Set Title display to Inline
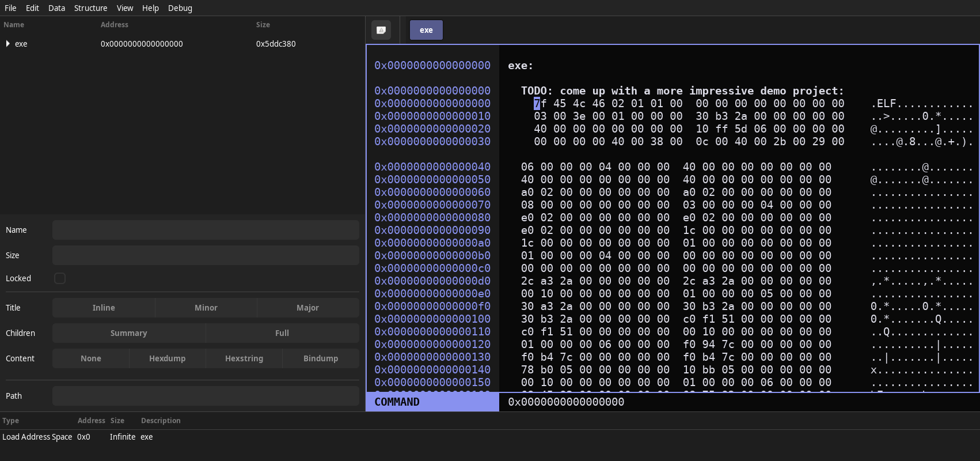 [x=104, y=308]
